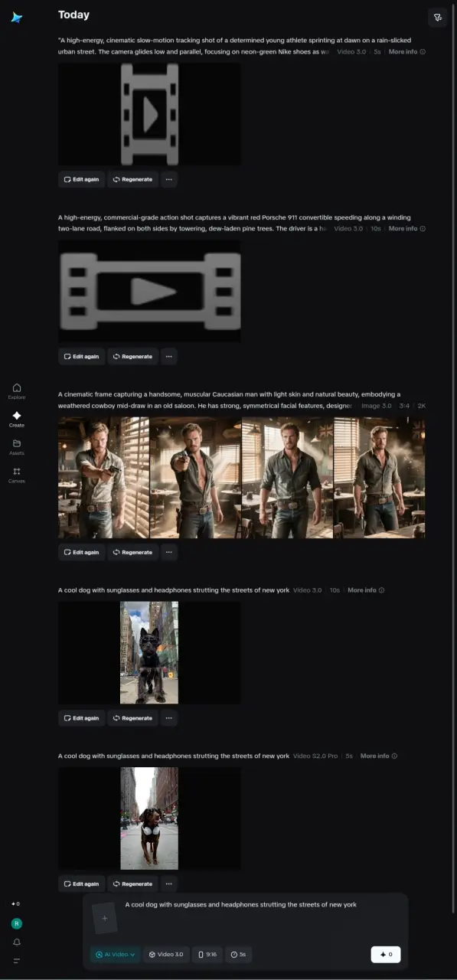Image resolution: width=457 pixels, height=980 pixels.
Task: Click the Today heading
Action: [73, 15]
